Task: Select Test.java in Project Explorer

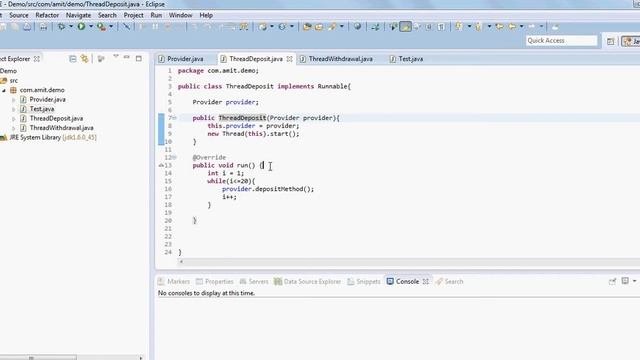Action: pos(42,109)
